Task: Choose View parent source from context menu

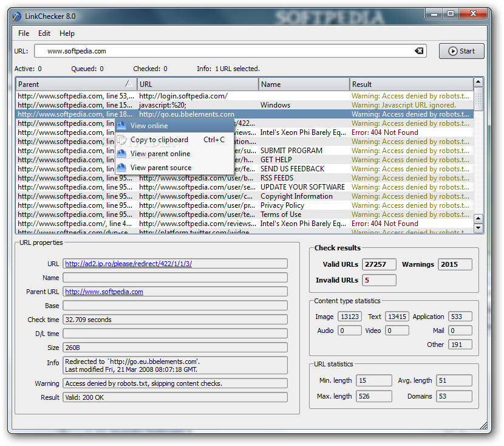Action: tap(174, 168)
